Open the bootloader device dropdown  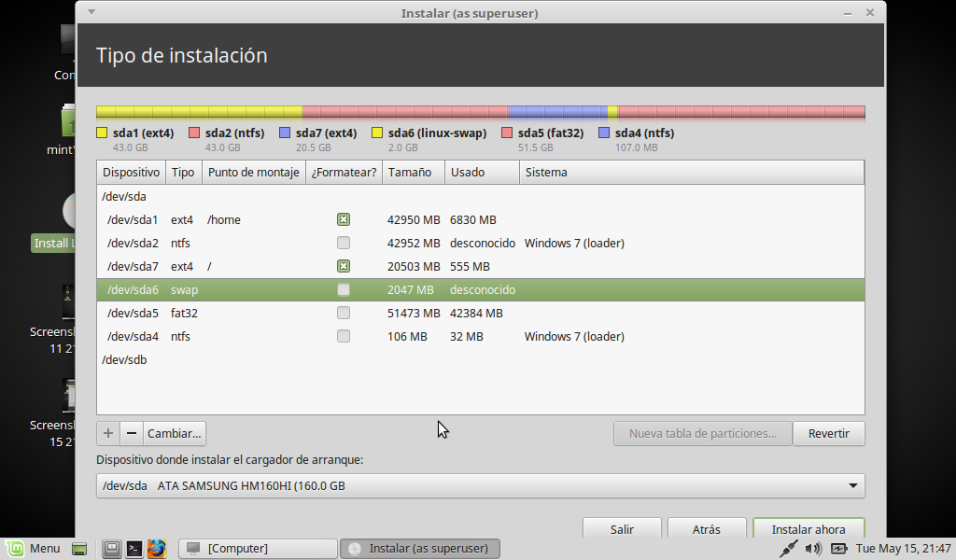(480, 486)
